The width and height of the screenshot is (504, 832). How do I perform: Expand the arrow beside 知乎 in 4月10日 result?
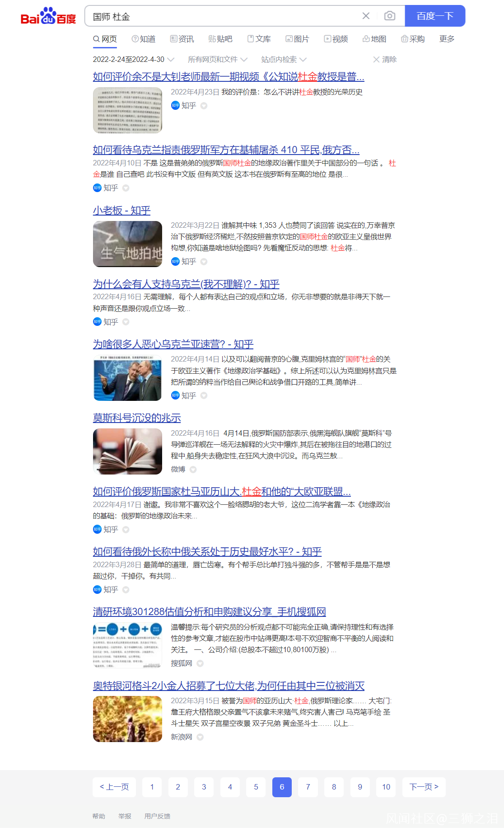126,188
